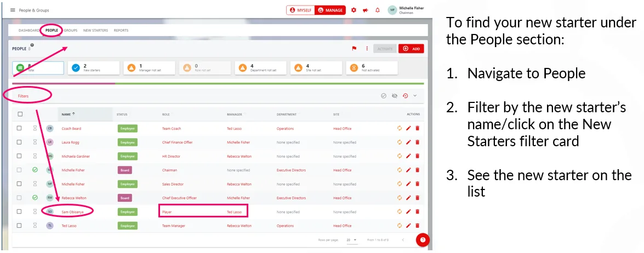This screenshot has width=644, height=253.
Task: Open the Dashboard tab
Action: tap(29, 30)
